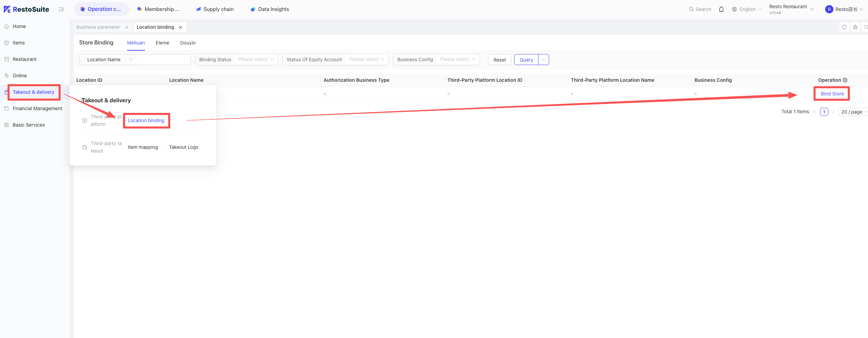
Task: Open Operation column settings gear
Action: [845, 80]
